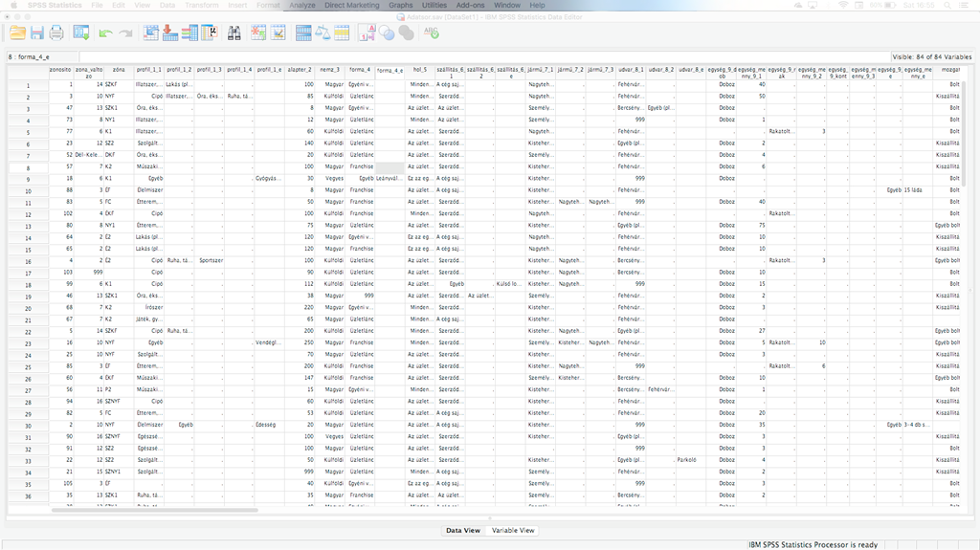Open the Utilities menu
This screenshot has height=550, width=980.
pyautogui.click(x=434, y=5)
